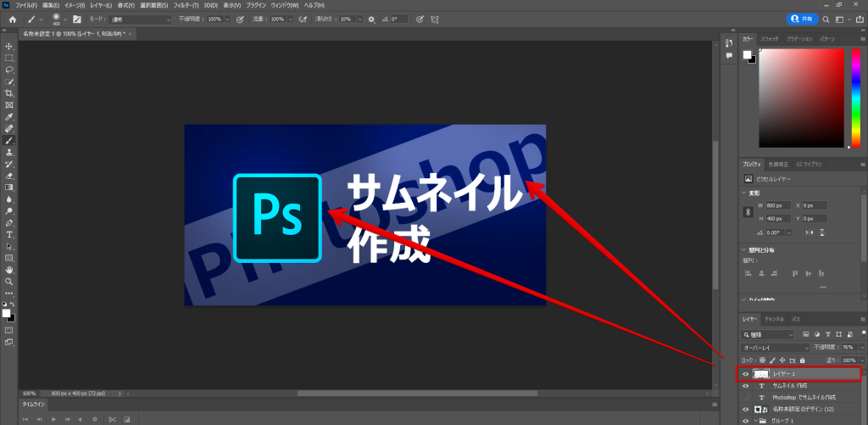Select the Move tool
868x425 pixels.
[8, 46]
